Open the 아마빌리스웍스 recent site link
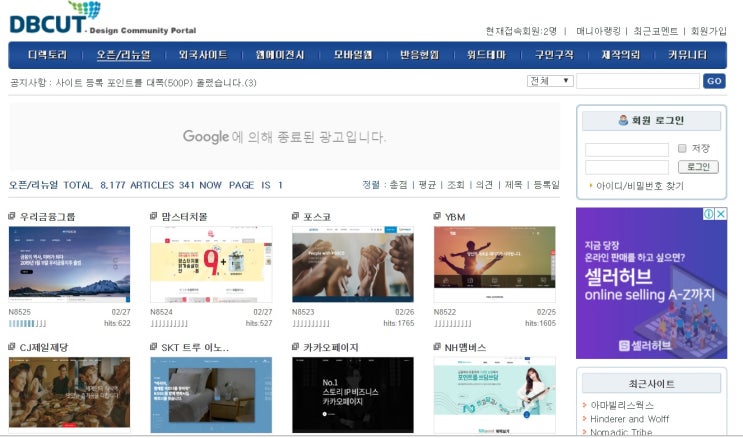 click(x=622, y=405)
